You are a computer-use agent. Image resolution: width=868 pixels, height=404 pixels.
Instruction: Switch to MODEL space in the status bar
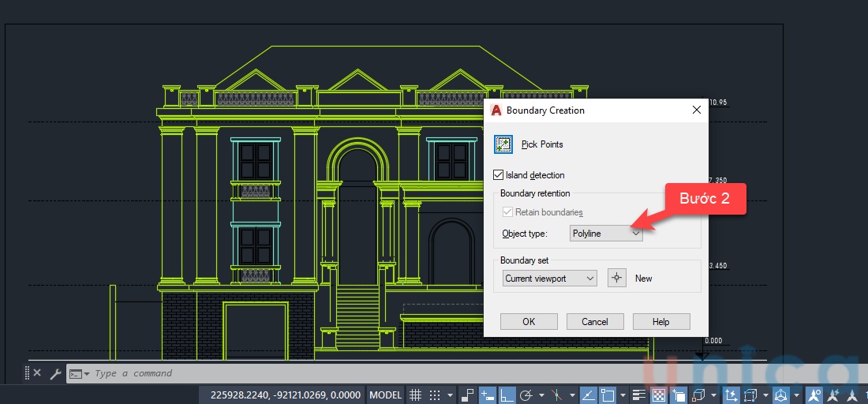tap(385, 395)
